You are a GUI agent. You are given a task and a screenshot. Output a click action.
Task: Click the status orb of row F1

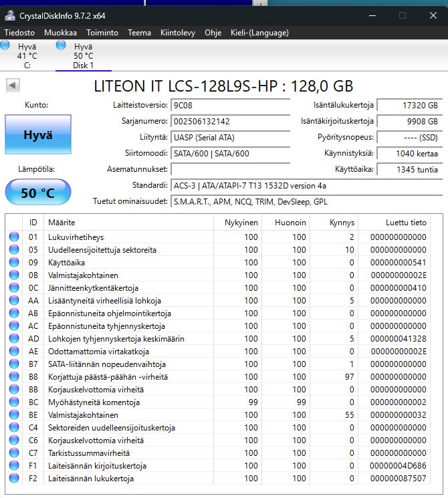click(x=14, y=465)
